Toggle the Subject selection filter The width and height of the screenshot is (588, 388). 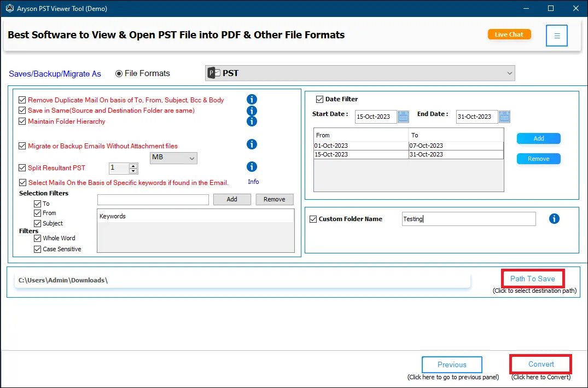[37, 223]
